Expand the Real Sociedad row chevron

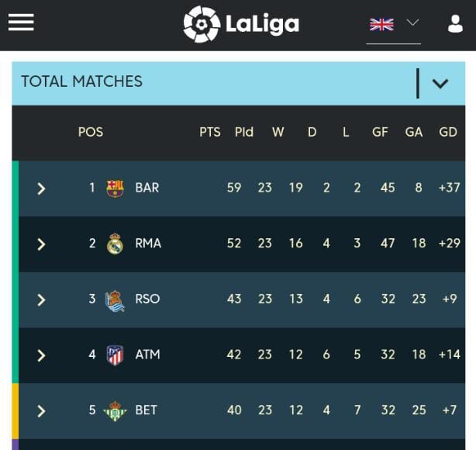pos(42,300)
